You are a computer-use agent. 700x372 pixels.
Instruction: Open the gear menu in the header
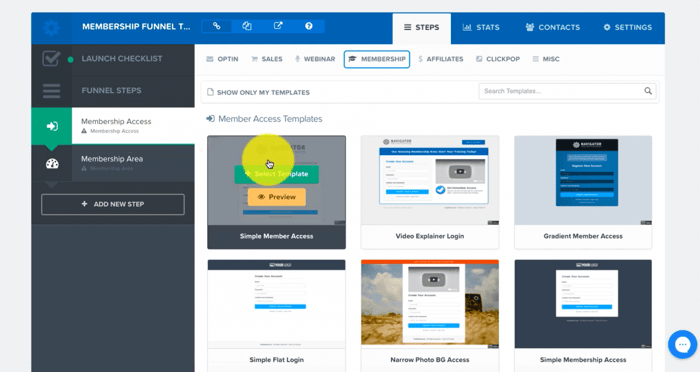51,28
